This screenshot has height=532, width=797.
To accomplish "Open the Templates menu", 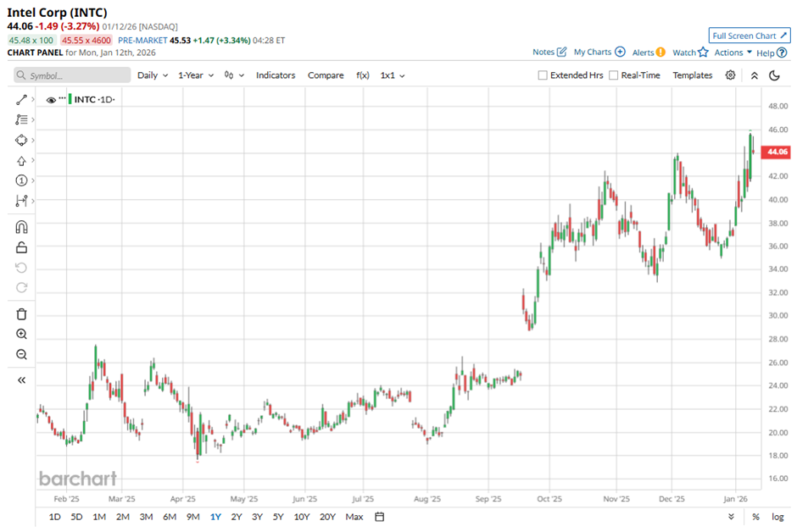I will tap(693, 75).
